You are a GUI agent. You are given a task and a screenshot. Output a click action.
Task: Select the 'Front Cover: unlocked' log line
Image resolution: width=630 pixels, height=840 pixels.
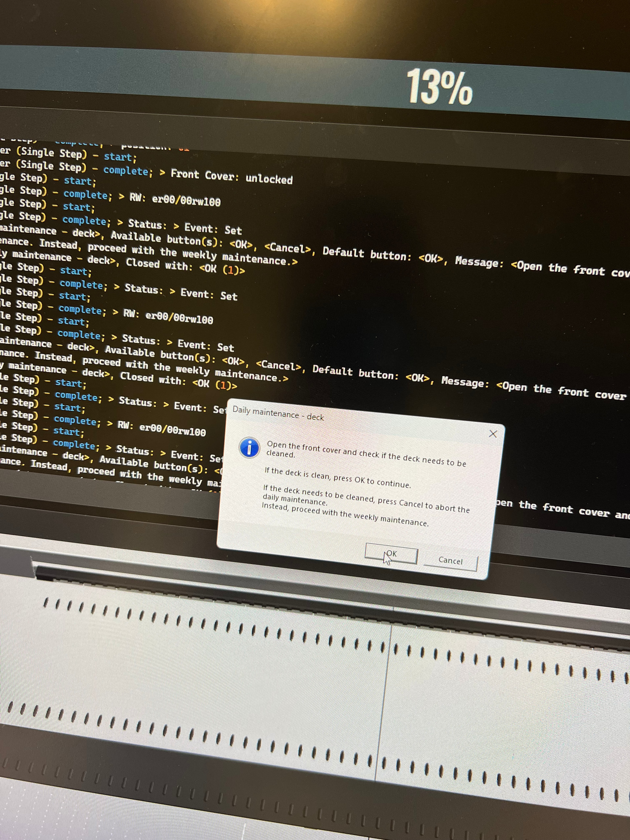231,177
